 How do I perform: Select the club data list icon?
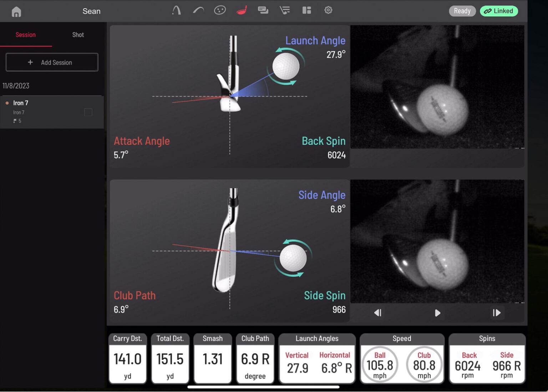coord(285,10)
